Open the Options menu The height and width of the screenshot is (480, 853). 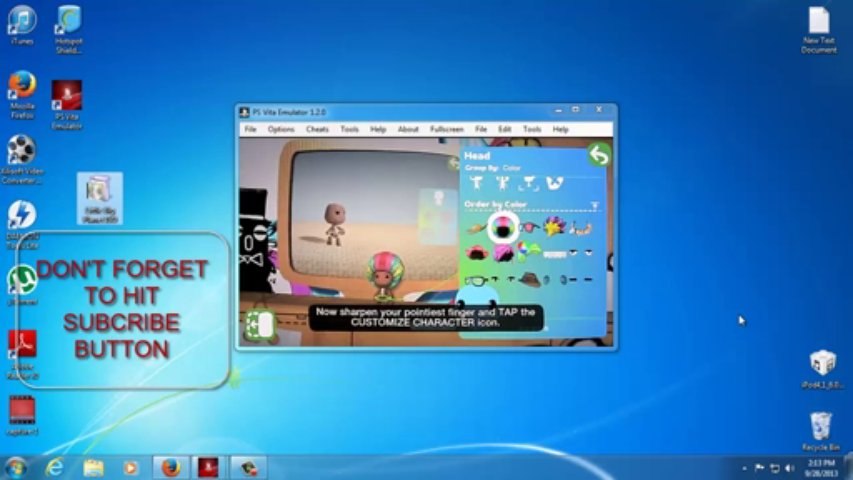[281, 129]
